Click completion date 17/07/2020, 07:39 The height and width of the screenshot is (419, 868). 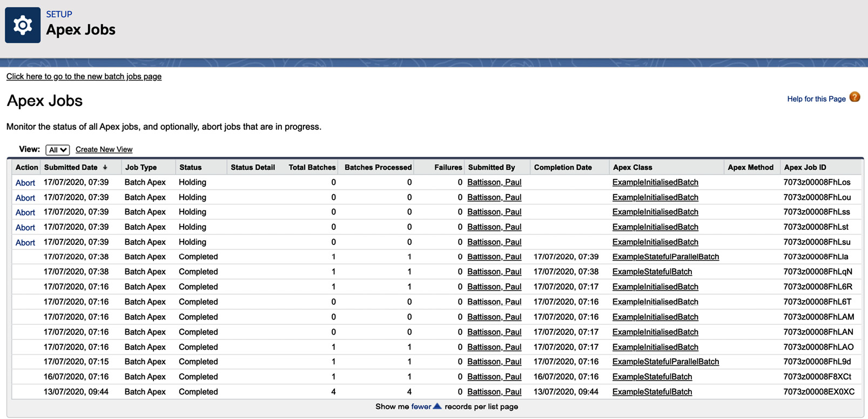(x=566, y=257)
